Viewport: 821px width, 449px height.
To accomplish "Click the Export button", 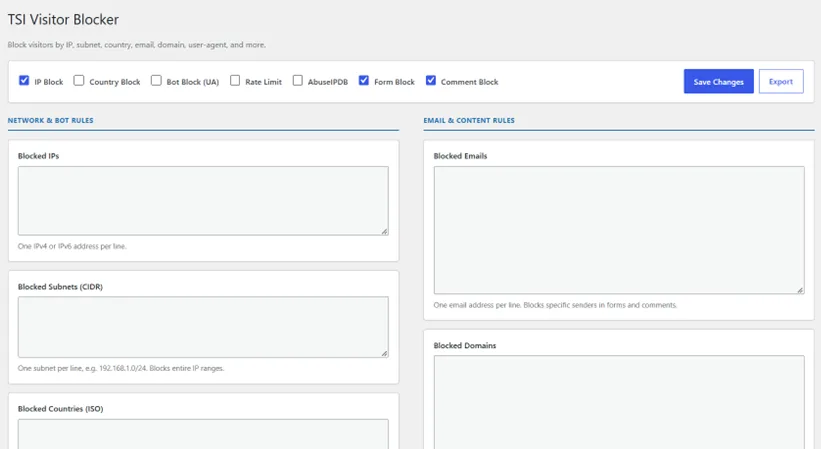I will pyautogui.click(x=781, y=82).
